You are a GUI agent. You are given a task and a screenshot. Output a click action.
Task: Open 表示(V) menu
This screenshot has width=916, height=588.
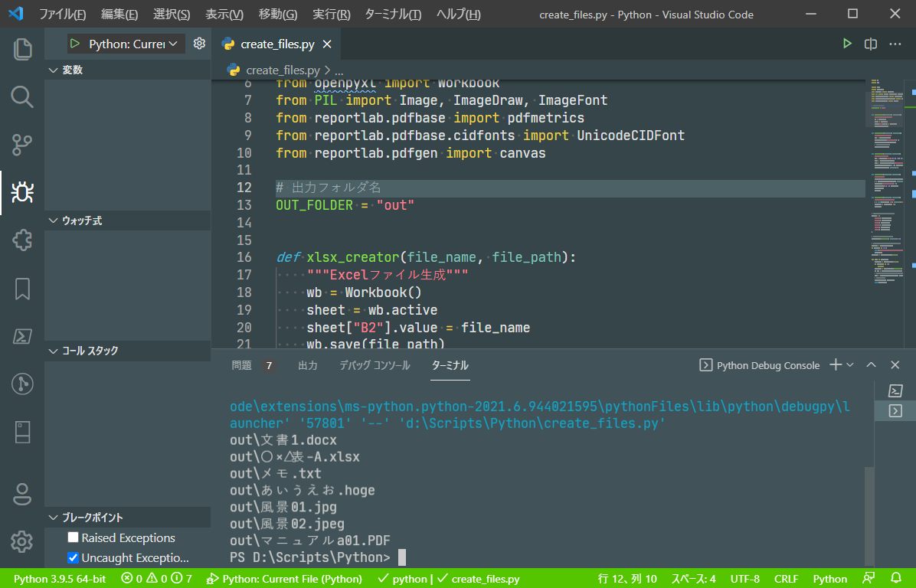(x=224, y=15)
